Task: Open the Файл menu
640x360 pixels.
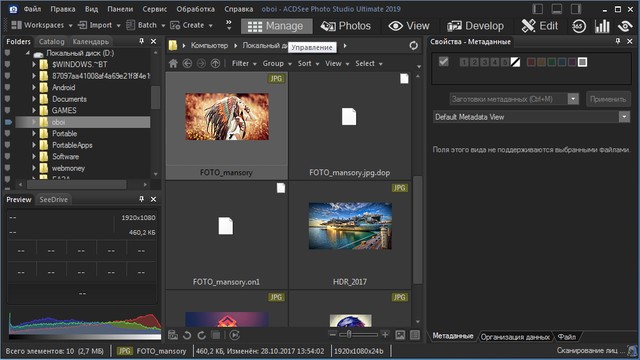Action: coord(32,9)
